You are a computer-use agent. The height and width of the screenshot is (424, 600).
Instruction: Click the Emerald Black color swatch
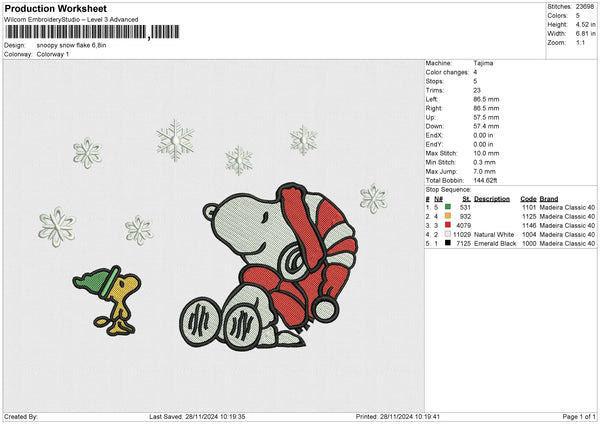448,243
